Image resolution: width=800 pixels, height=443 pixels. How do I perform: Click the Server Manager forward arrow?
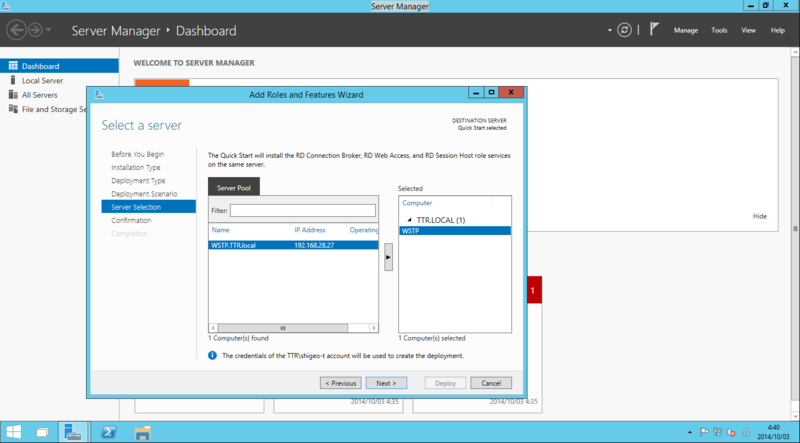[x=35, y=30]
